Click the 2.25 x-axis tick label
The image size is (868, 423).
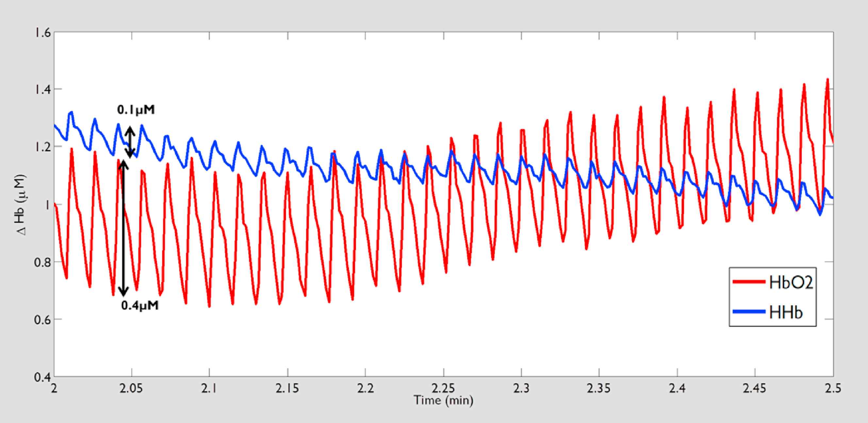click(x=443, y=388)
